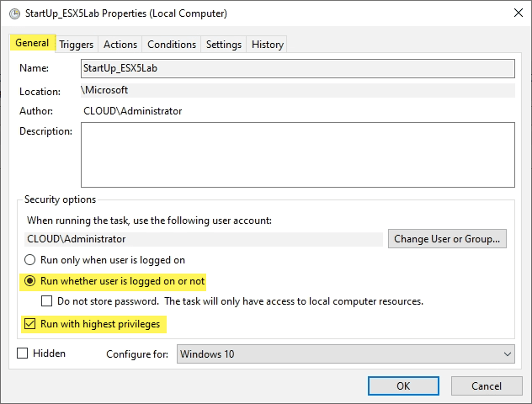Click the task Name text field
Viewport: 532px width, 404px height.
click(x=297, y=68)
